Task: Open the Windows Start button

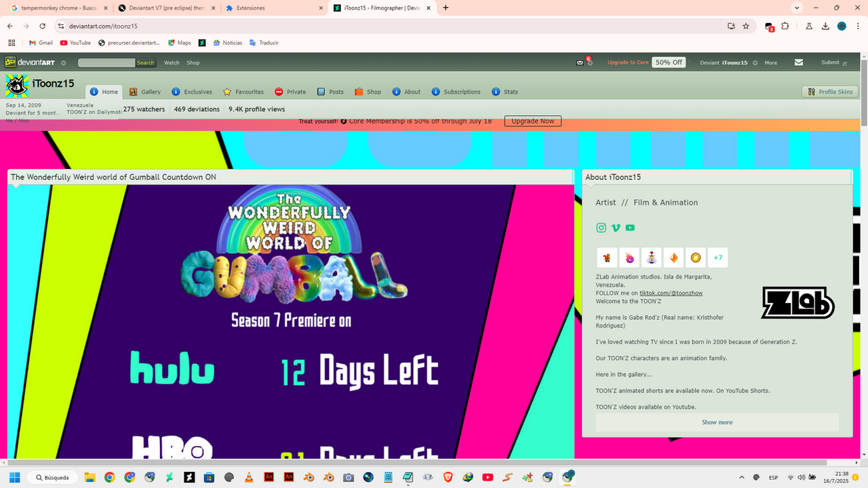Action: pos(15,477)
